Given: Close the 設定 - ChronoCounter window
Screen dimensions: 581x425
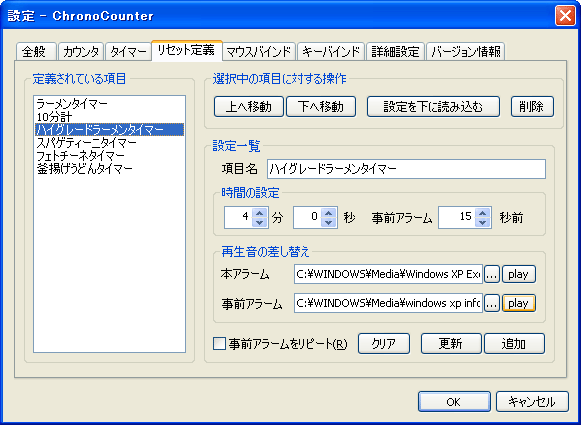Looking at the screenshot, I should pyautogui.click(x=565, y=16).
